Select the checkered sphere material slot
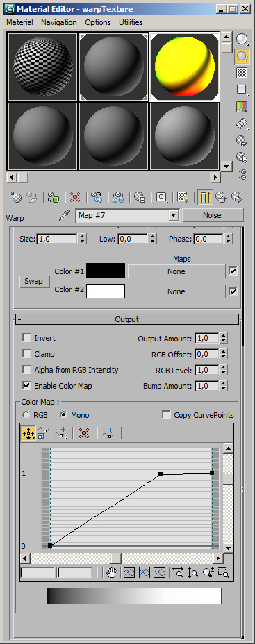This screenshot has width=255, height=644. click(43, 67)
